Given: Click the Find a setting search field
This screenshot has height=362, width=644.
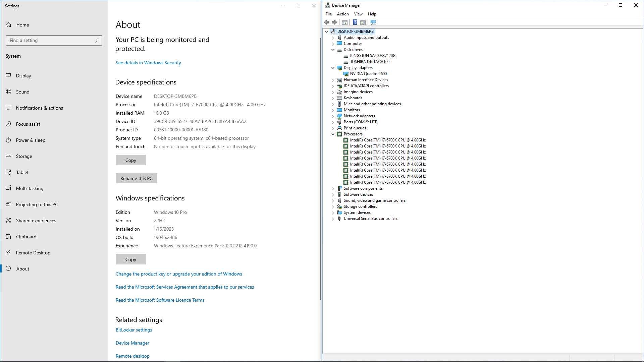Looking at the screenshot, I should (54, 40).
